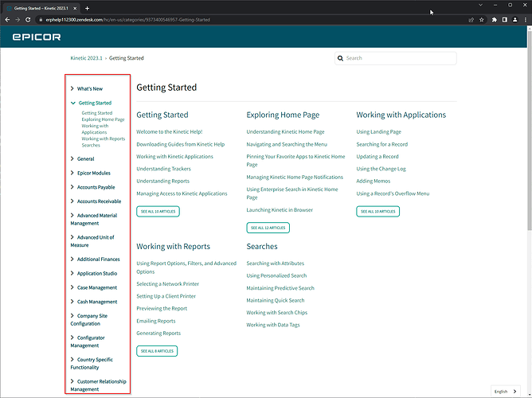This screenshot has height=398, width=532.
Task: Open browser extensions puzzle icon
Action: 495,20
